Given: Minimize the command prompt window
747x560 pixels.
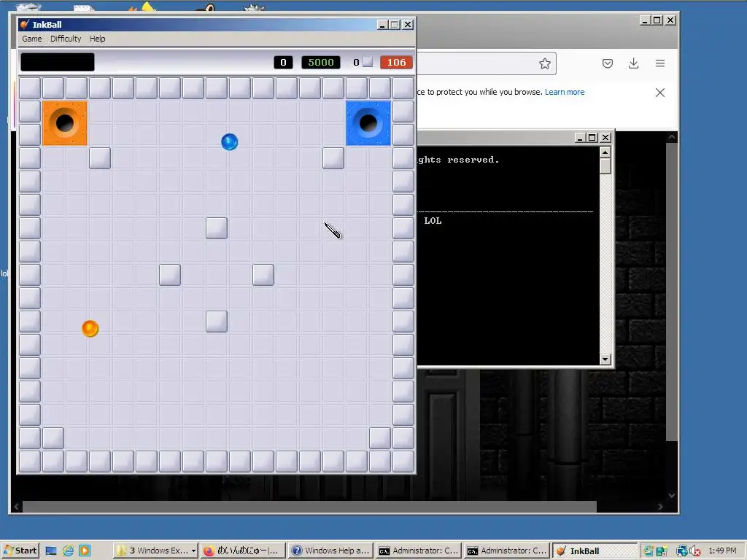Looking at the screenshot, I should (x=580, y=138).
